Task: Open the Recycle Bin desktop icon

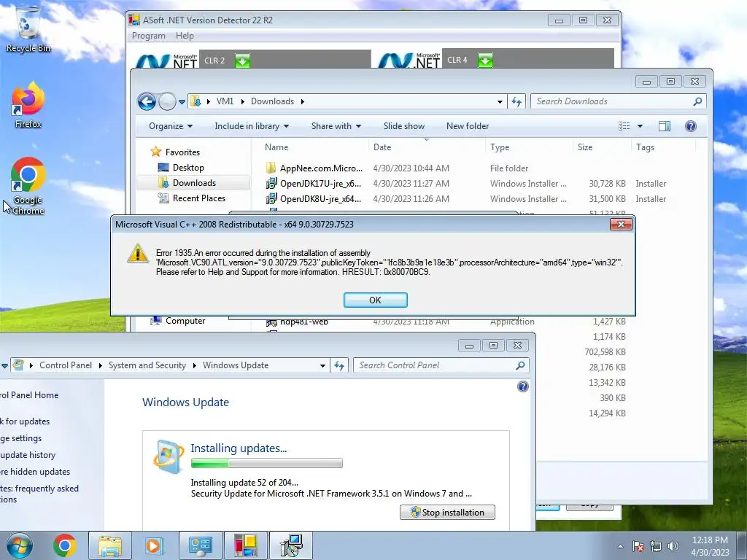Action: coord(28,29)
